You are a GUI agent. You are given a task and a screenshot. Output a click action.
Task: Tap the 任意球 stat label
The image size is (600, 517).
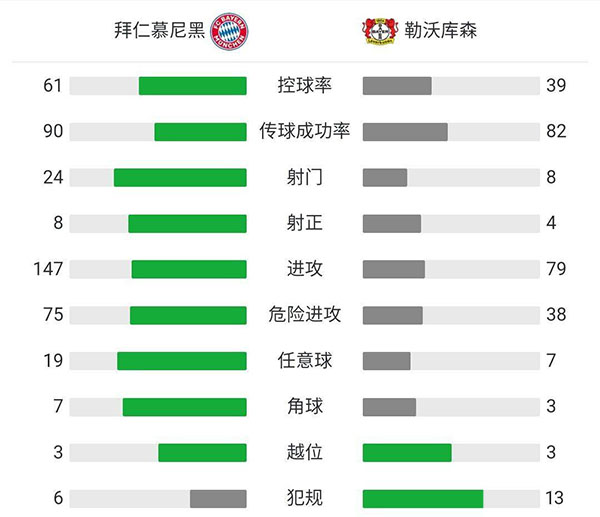[304, 361]
